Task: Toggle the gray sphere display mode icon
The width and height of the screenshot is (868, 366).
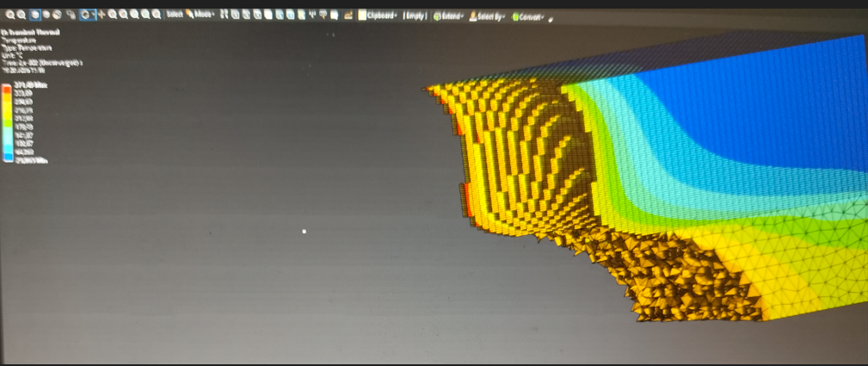Action: click(x=47, y=15)
